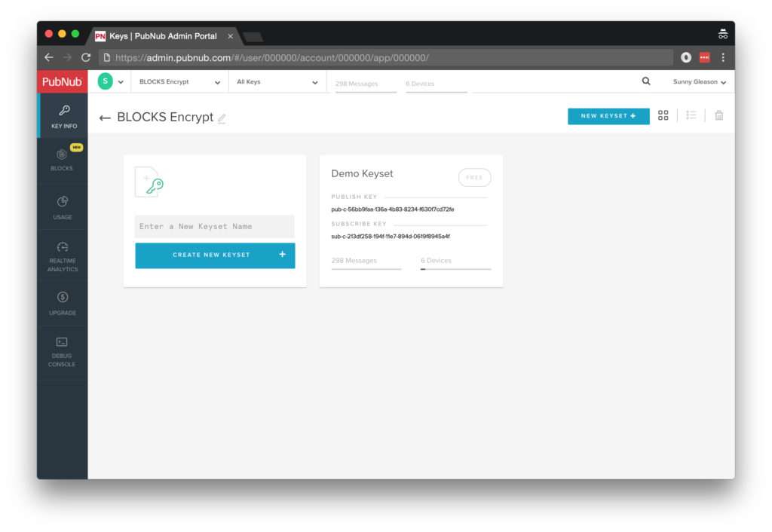
Task: Select the Keys | PubNub Admin Portal tab
Action: 162,36
